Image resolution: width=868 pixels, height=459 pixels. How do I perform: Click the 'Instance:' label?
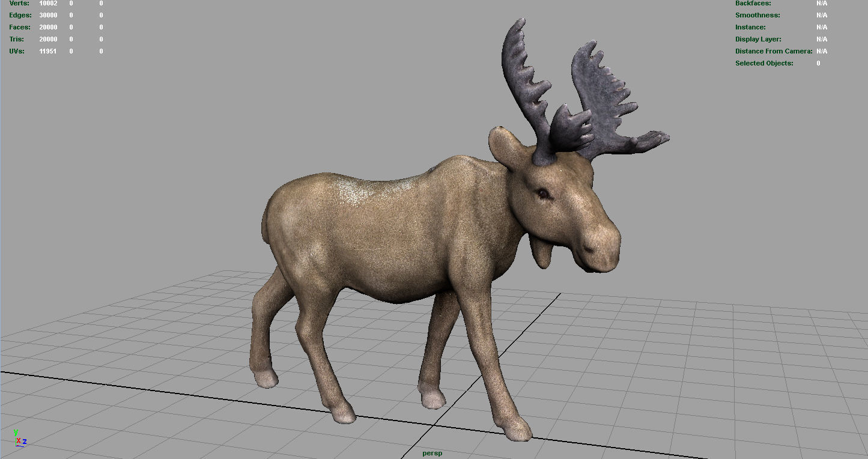(x=750, y=27)
